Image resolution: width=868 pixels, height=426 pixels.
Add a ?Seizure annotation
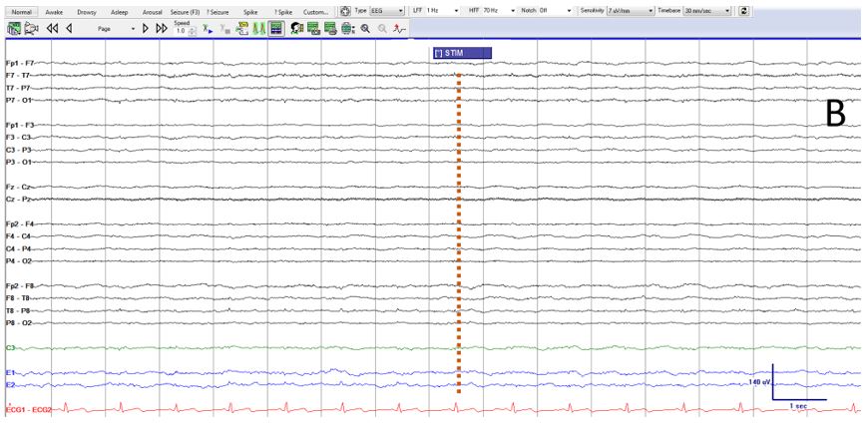[217, 12]
